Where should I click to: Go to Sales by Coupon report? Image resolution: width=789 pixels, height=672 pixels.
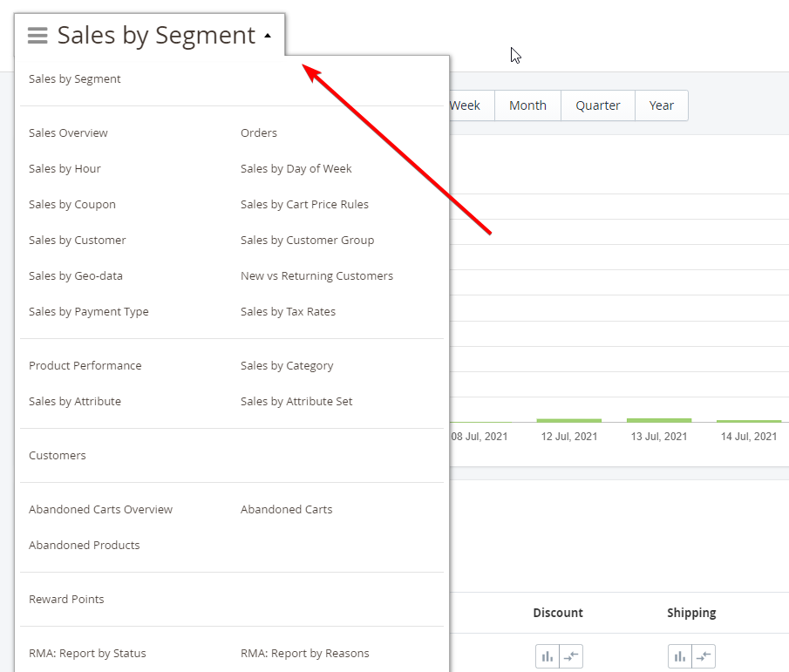point(72,204)
